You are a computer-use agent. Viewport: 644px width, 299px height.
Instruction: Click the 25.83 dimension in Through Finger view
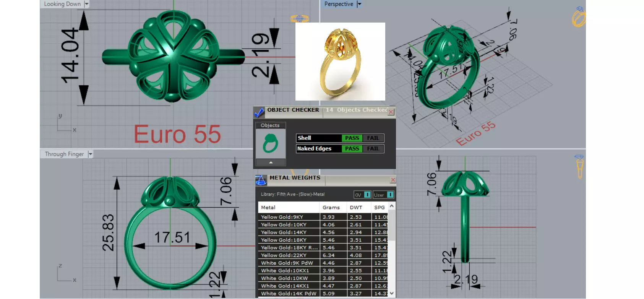pyautogui.click(x=108, y=232)
